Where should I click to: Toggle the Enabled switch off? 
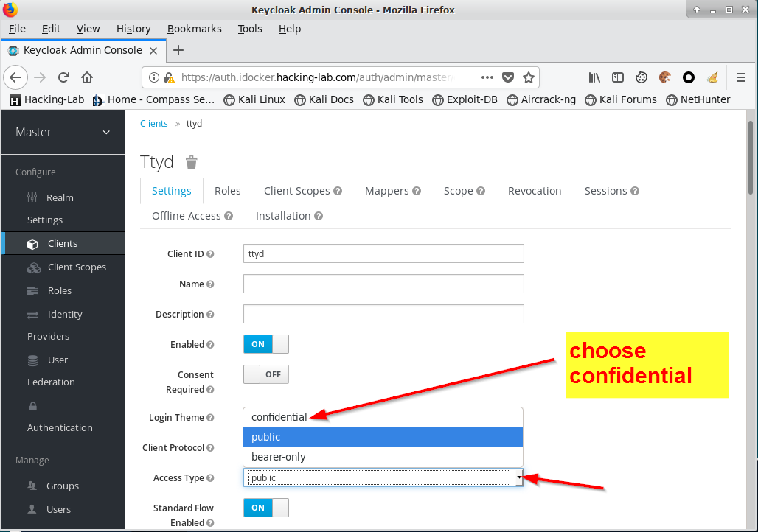266,344
